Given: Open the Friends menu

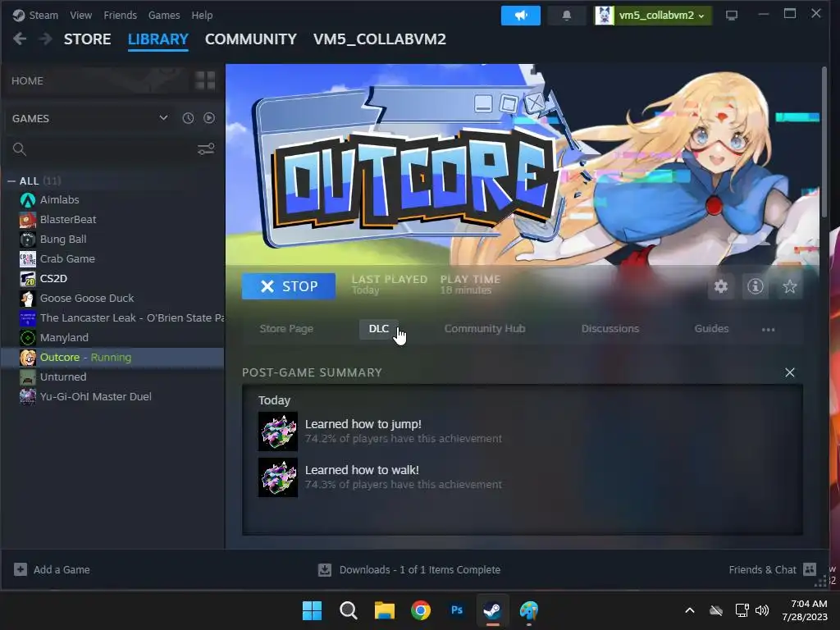Looking at the screenshot, I should (120, 15).
